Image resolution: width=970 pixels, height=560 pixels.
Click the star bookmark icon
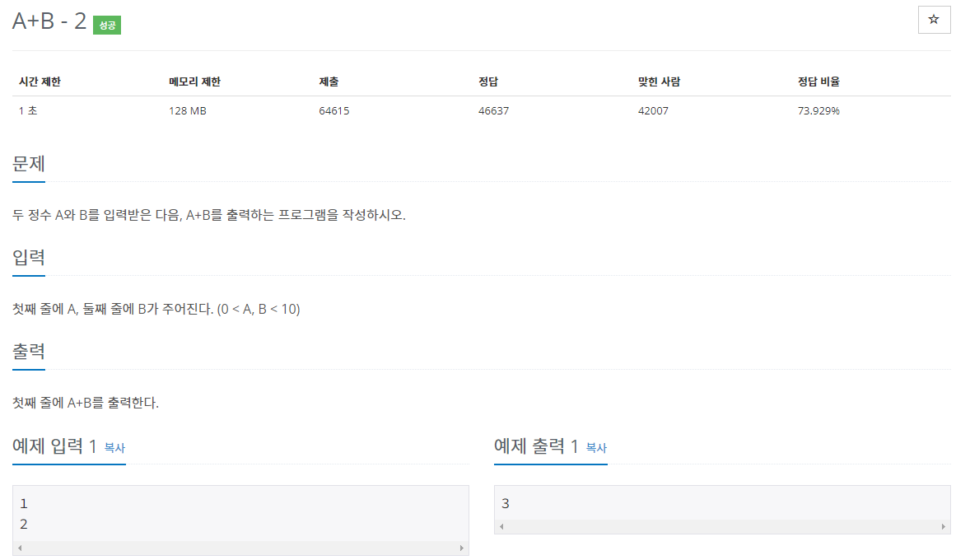point(934,19)
